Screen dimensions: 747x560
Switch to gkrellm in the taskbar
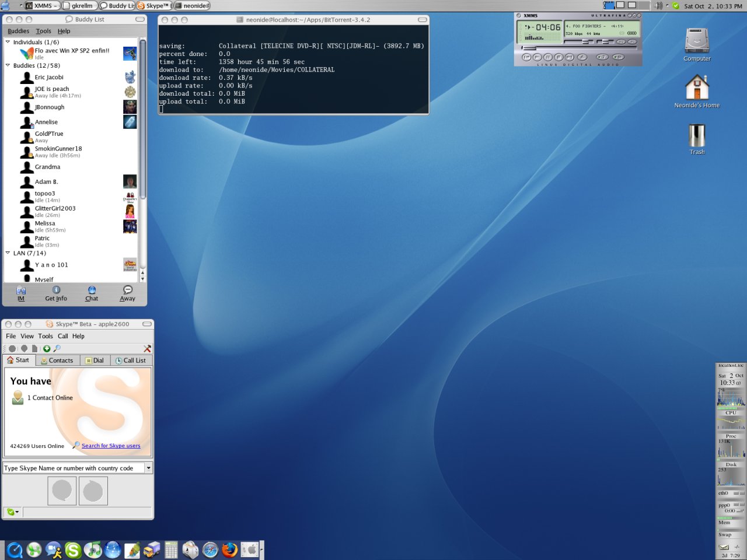click(80, 6)
